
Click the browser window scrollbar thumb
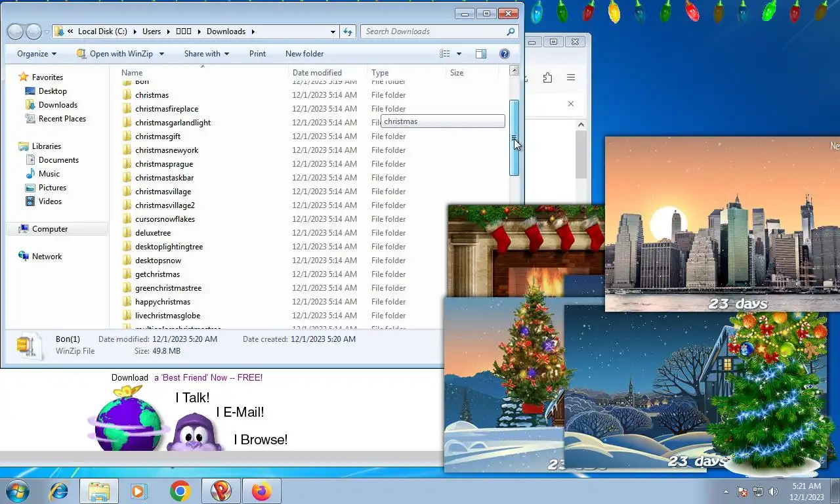pyautogui.click(x=581, y=155)
